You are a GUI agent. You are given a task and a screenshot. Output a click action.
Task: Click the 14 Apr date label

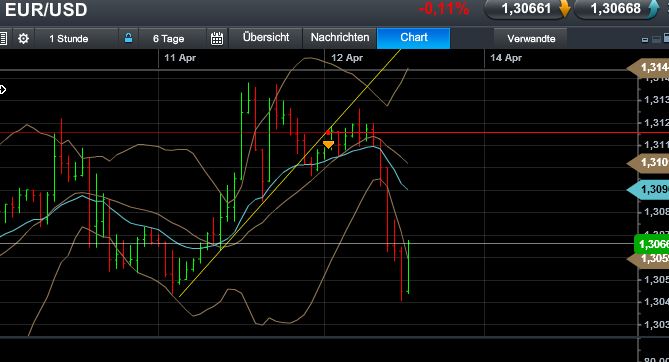(506, 58)
